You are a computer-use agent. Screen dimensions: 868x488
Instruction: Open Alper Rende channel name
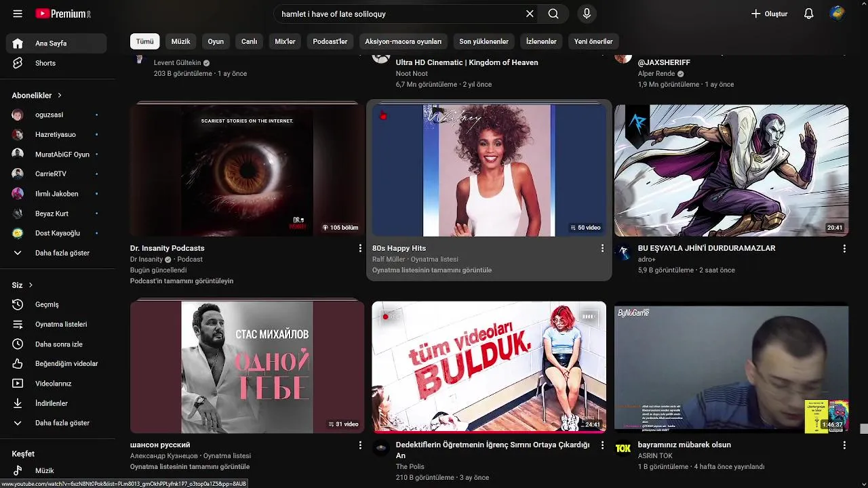(656, 74)
